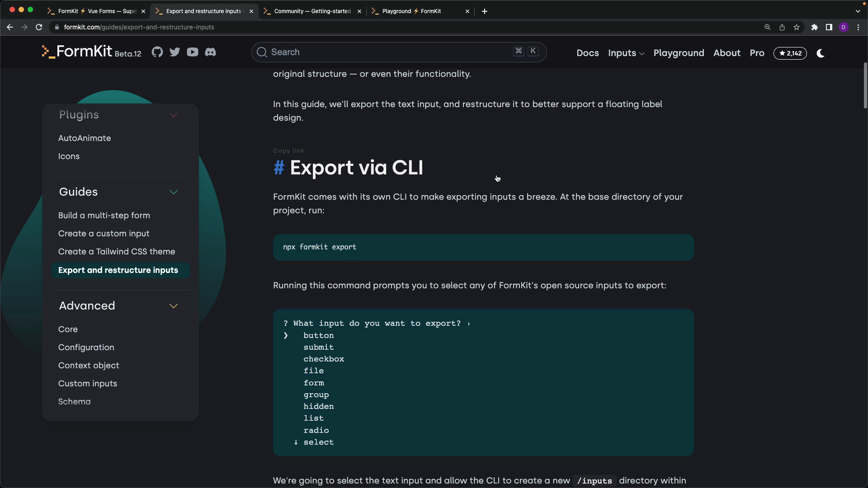Image resolution: width=868 pixels, height=488 pixels.
Task: Click the page vertical scrollbar
Action: coord(865,86)
